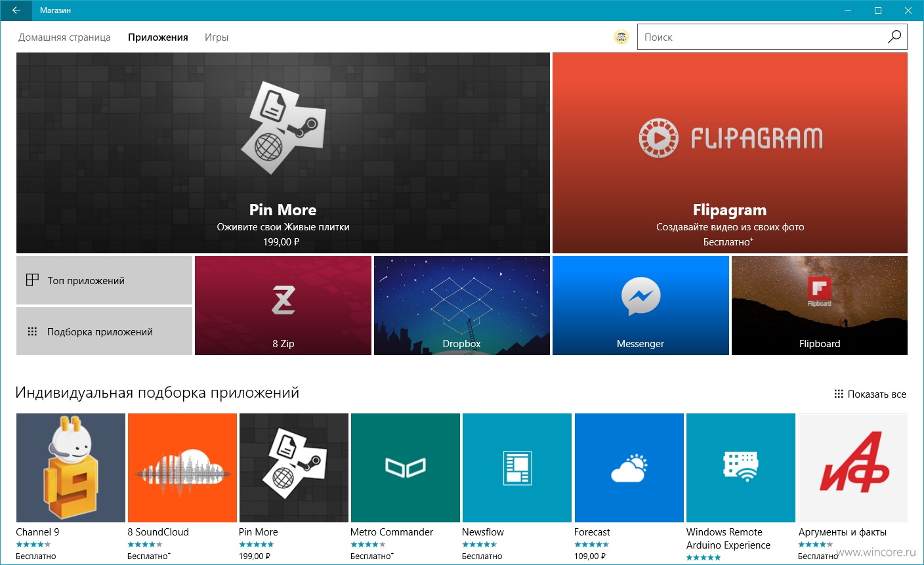The height and width of the screenshot is (565, 924).
Task: Open the Newsflow app icon
Action: (517, 468)
